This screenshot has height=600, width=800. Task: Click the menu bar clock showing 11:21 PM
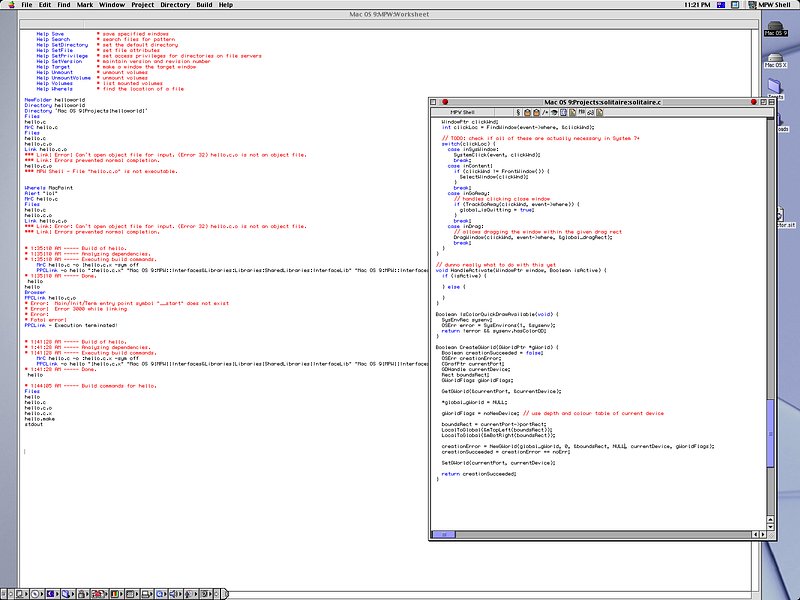[697, 5]
